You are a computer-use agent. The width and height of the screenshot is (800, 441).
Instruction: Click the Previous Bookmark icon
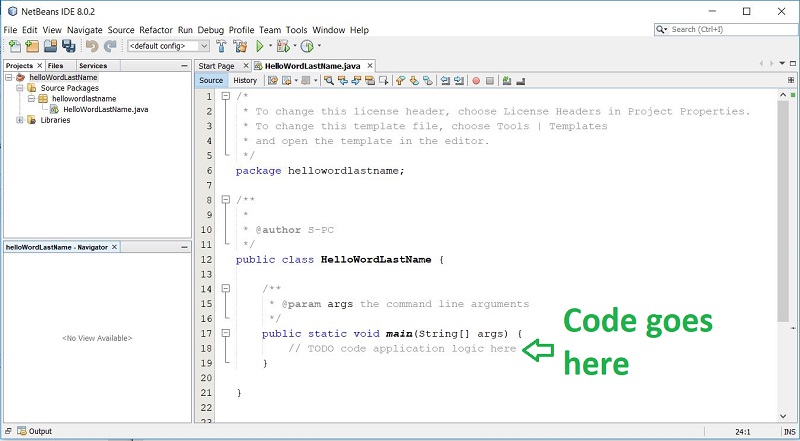point(401,81)
